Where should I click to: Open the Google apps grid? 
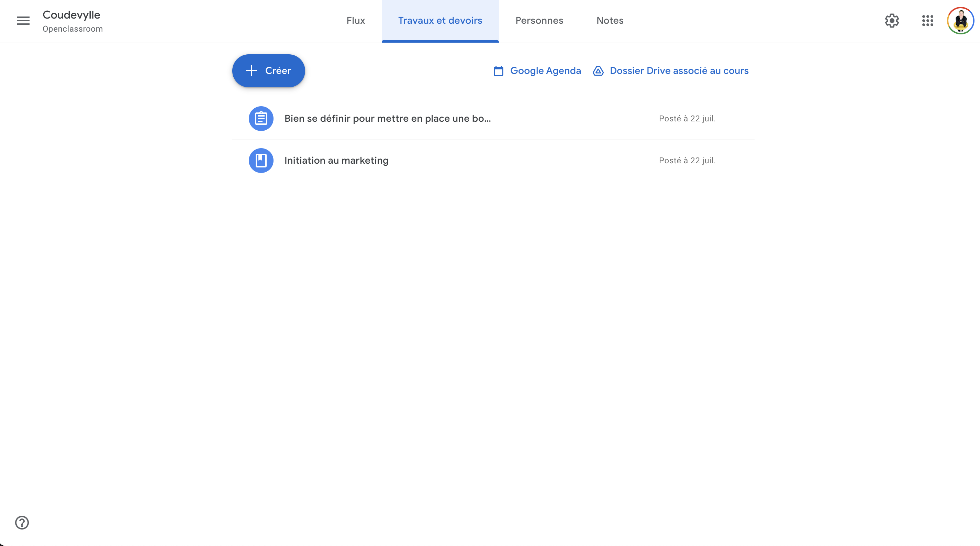927,21
